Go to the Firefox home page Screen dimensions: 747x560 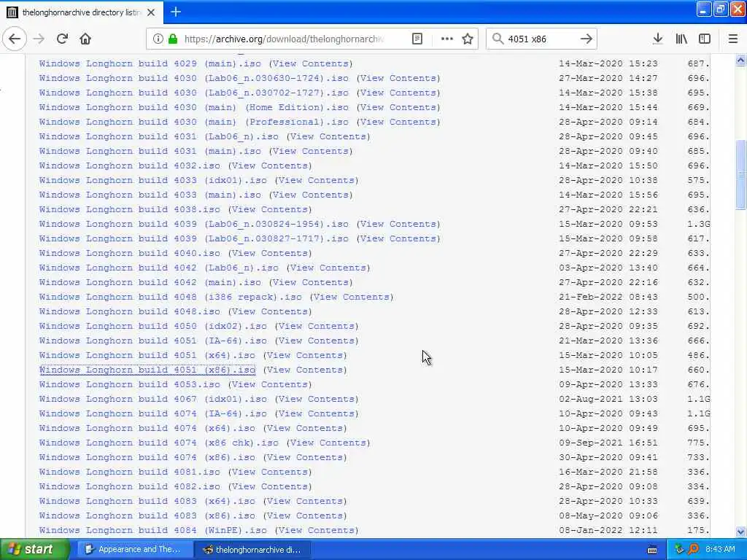click(85, 39)
